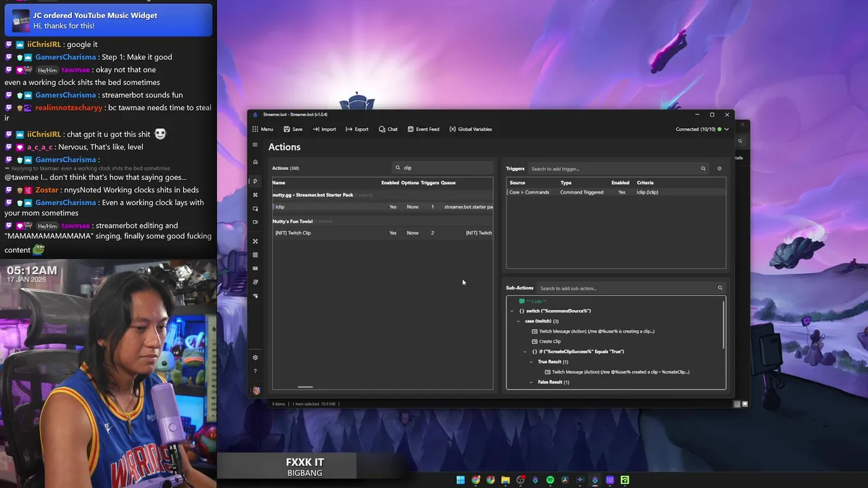
Task: Click the magnifier icon in trigger search
Action: pyautogui.click(x=703, y=169)
